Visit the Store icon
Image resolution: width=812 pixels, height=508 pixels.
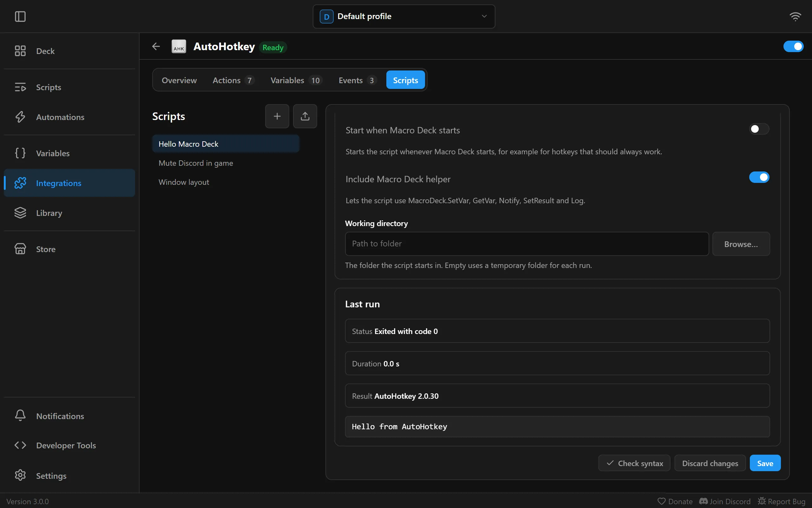[20, 249]
